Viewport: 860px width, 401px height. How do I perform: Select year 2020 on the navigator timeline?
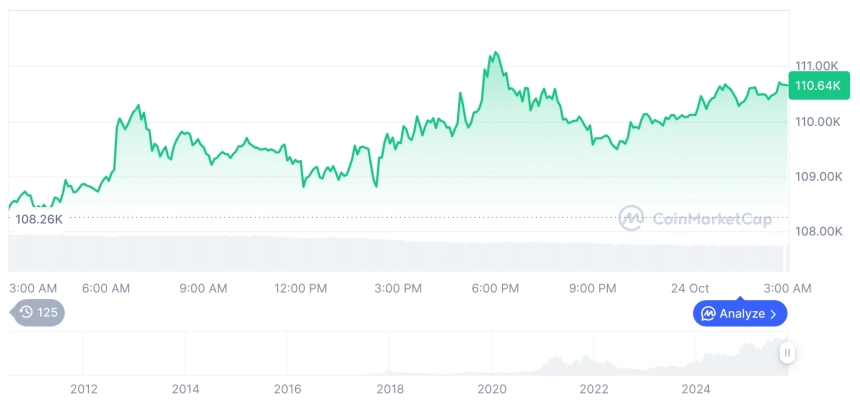click(x=491, y=388)
